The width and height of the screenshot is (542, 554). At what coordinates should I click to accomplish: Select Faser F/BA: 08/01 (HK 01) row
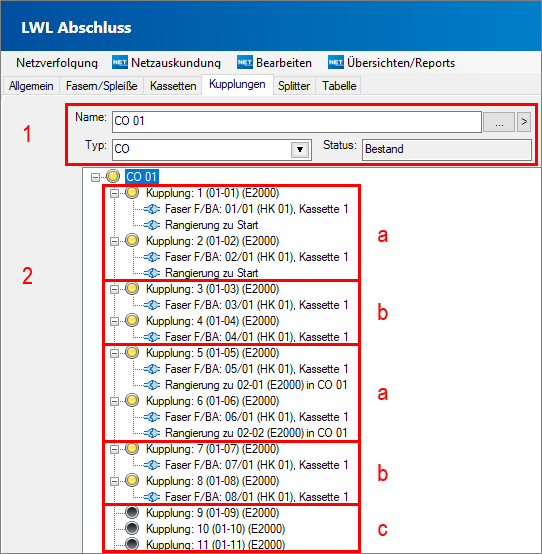coord(257,497)
